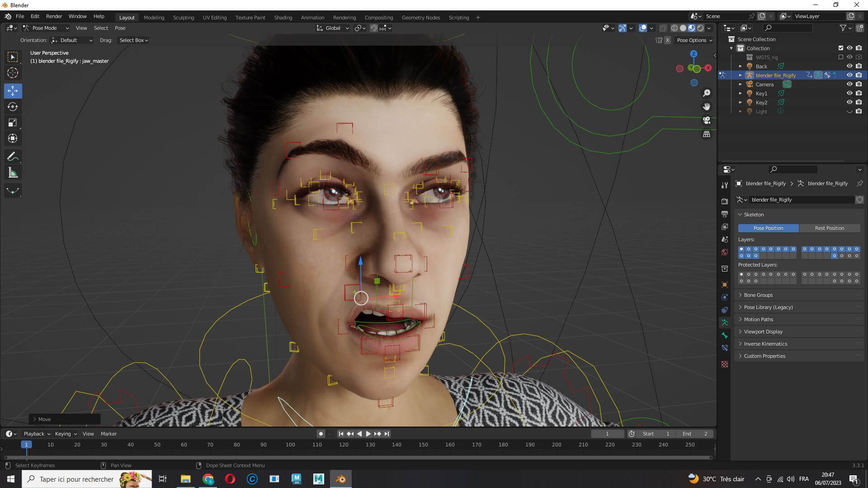Expand the Bone Groups panel
868x488 pixels.
(x=758, y=295)
